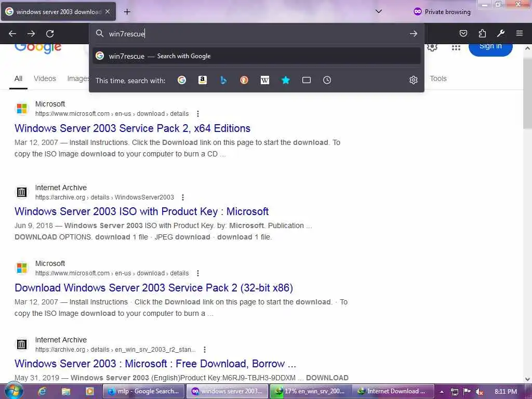Open the Tools search options
The width and height of the screenshot is (532, 399).
[x=438, y=79]
